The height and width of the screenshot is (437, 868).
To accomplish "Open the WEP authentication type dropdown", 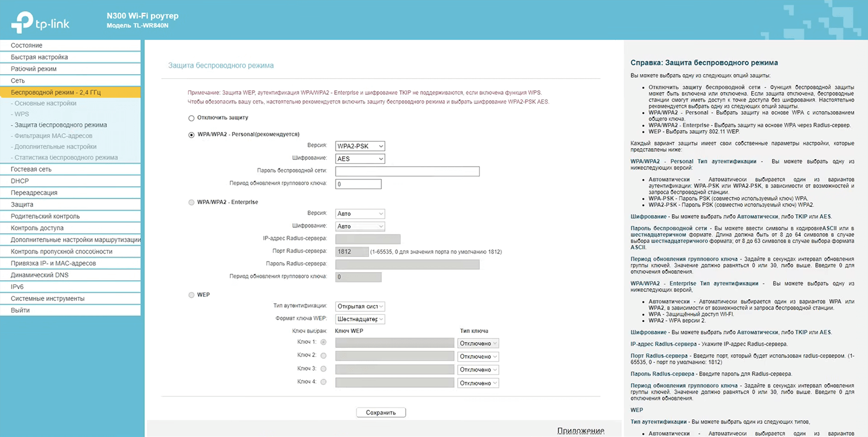I will (x=360, y=306).
